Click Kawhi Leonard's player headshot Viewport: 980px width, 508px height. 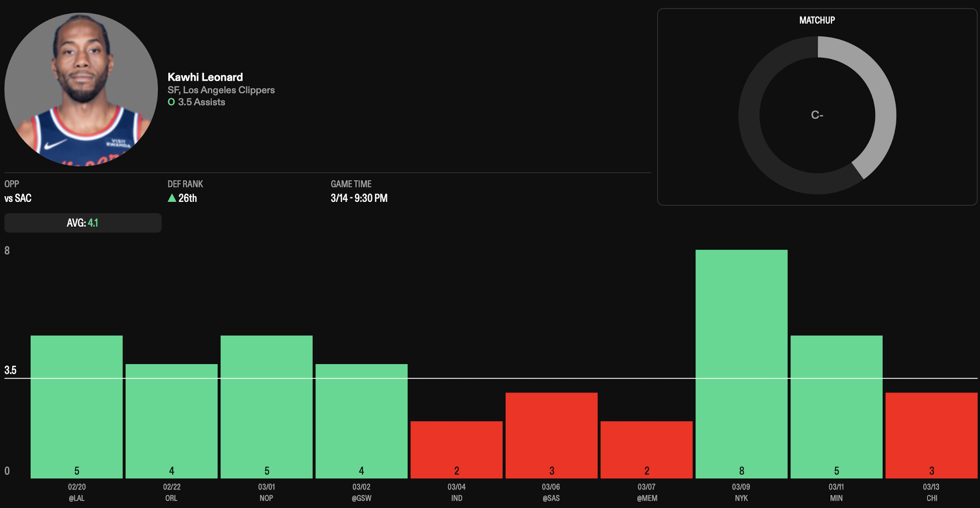[81, 89]
